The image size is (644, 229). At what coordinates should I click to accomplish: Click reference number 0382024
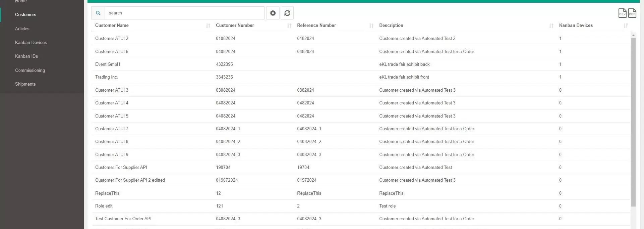tap(305, 90)
